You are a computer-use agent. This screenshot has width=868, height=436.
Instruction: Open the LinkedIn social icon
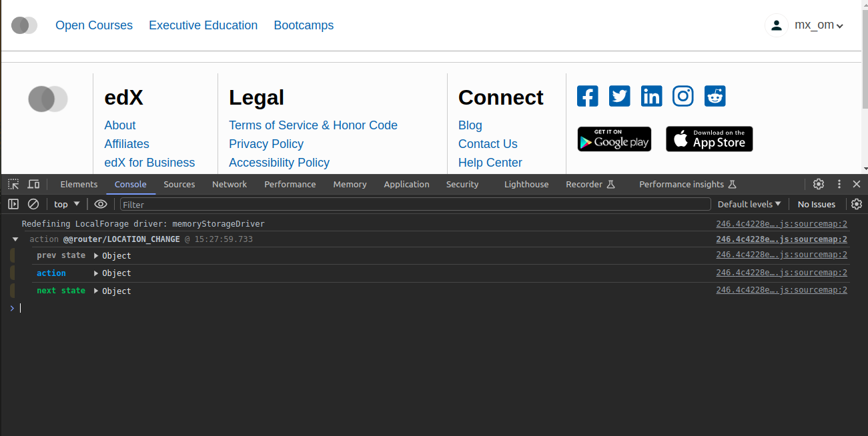click(x=651, y=96)
